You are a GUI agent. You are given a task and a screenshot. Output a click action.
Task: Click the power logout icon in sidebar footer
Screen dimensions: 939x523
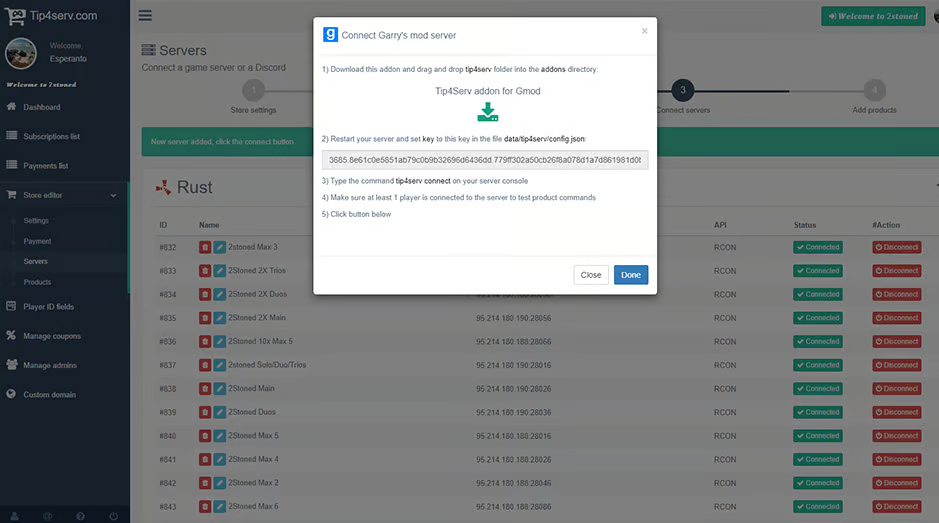coord(113,516)
